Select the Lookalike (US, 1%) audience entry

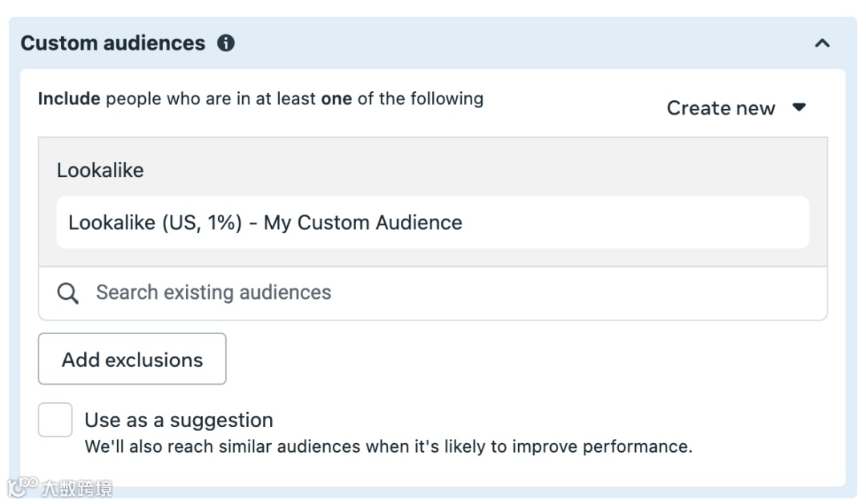tap(265, 223)
